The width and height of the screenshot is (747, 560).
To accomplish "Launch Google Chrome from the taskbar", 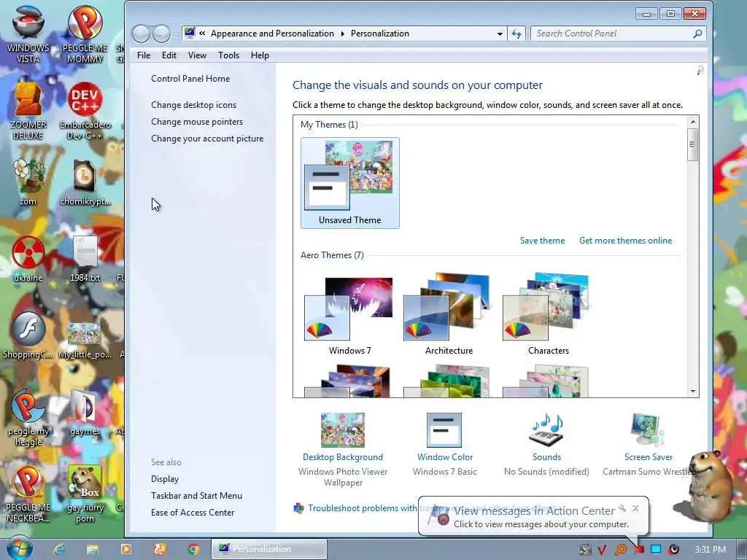I will click(193, 549).
